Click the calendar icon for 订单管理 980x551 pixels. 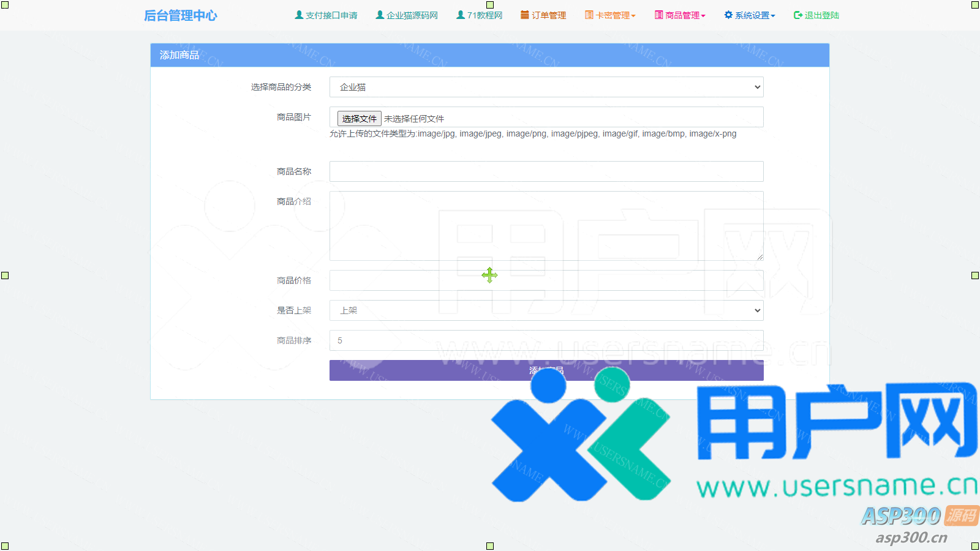pos(525,15)
